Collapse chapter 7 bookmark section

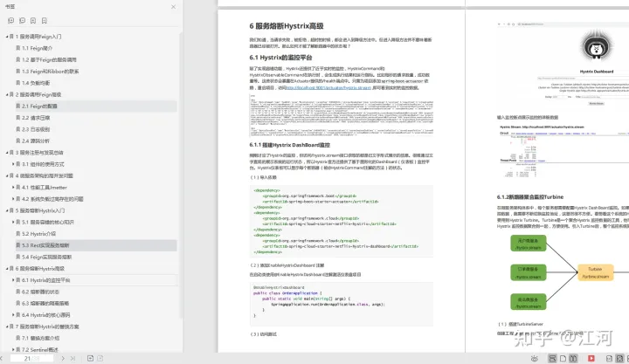(7, 326)
